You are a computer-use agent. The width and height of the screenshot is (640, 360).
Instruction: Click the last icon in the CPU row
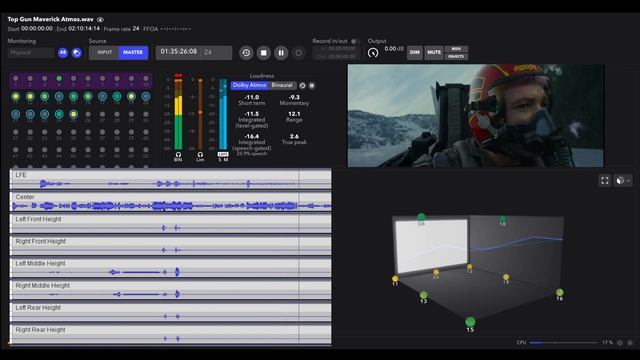[x=630, y=343]
